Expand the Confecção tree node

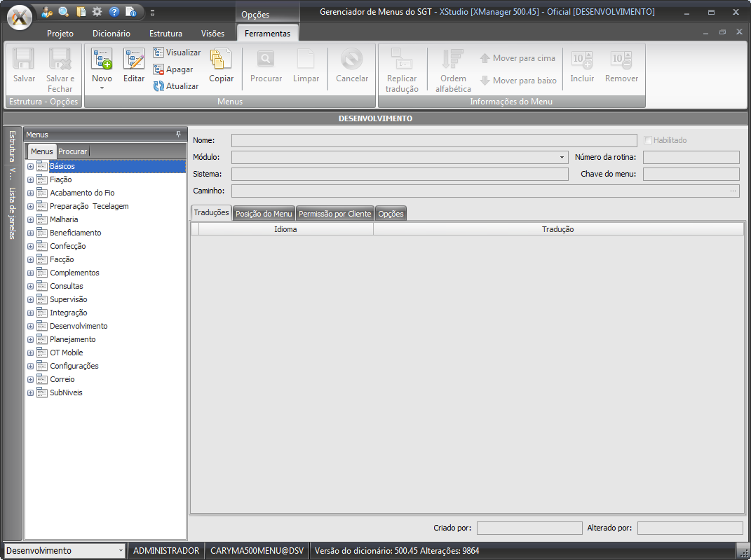[x=30, y=247]
